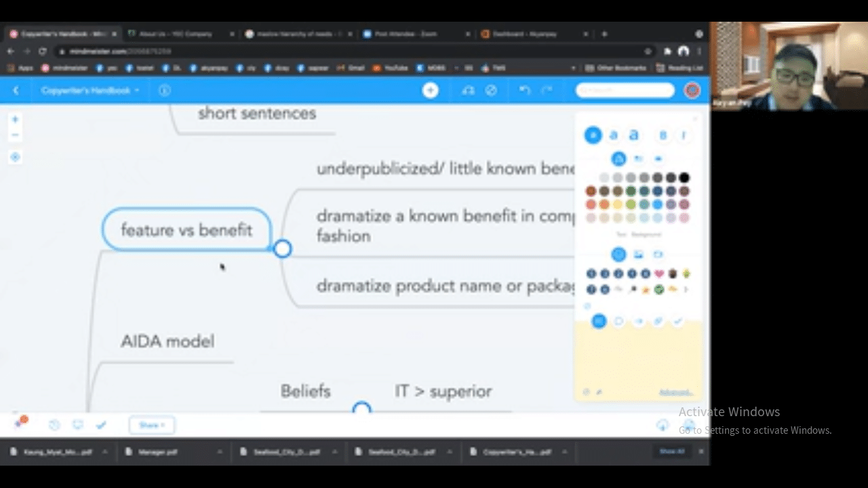Select the shape fill style button
This screenshot has height=488, width=868.
[618, 159]
